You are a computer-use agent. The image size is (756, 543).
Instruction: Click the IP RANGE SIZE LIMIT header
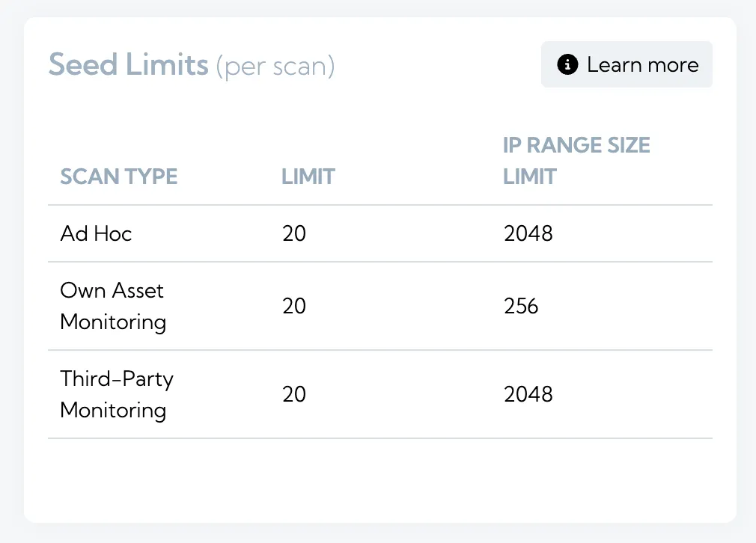coord(576,161)
